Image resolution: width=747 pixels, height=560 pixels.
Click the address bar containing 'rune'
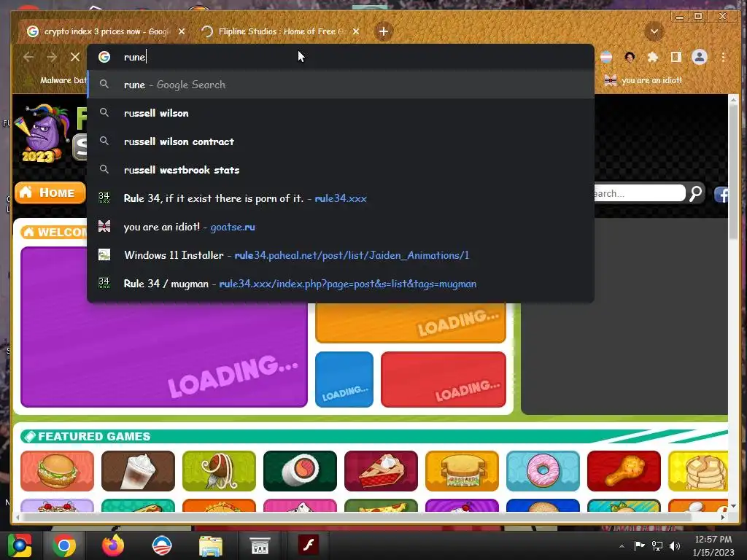(x=341, y=57)
